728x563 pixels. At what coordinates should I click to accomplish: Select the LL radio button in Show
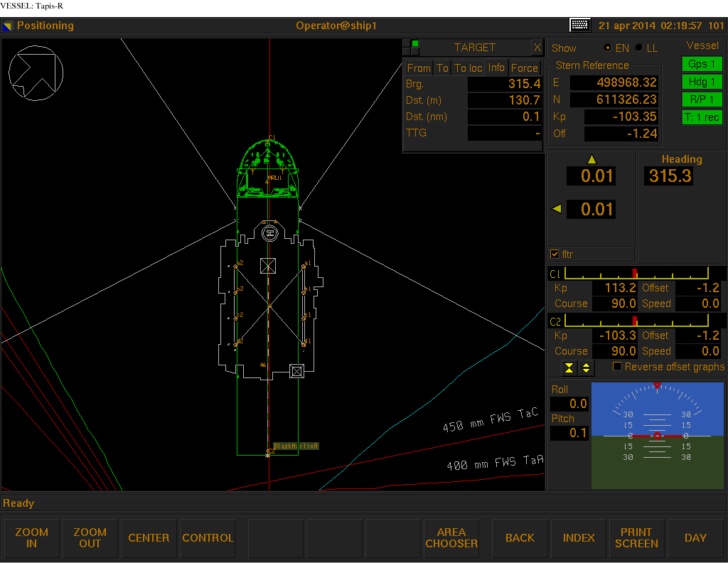click(638, 48)
